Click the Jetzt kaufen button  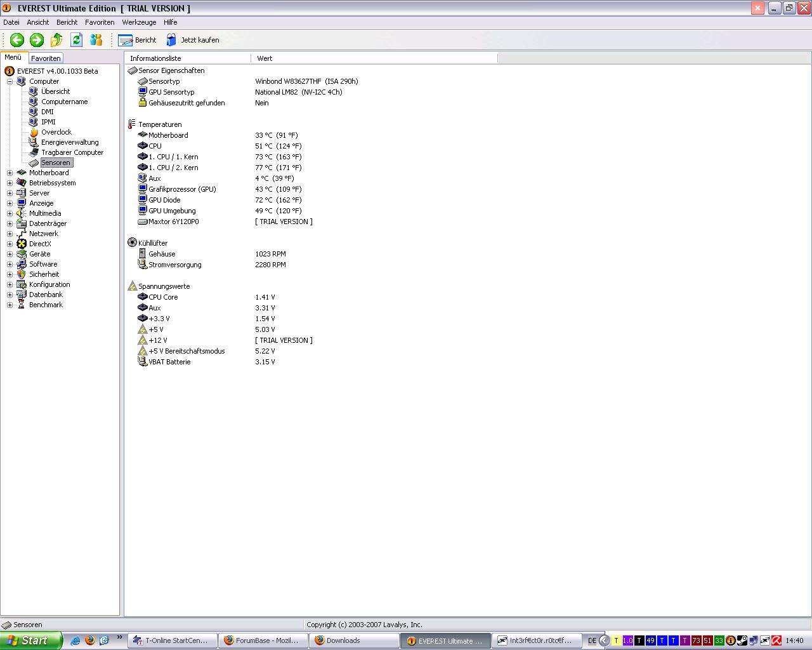193,40
